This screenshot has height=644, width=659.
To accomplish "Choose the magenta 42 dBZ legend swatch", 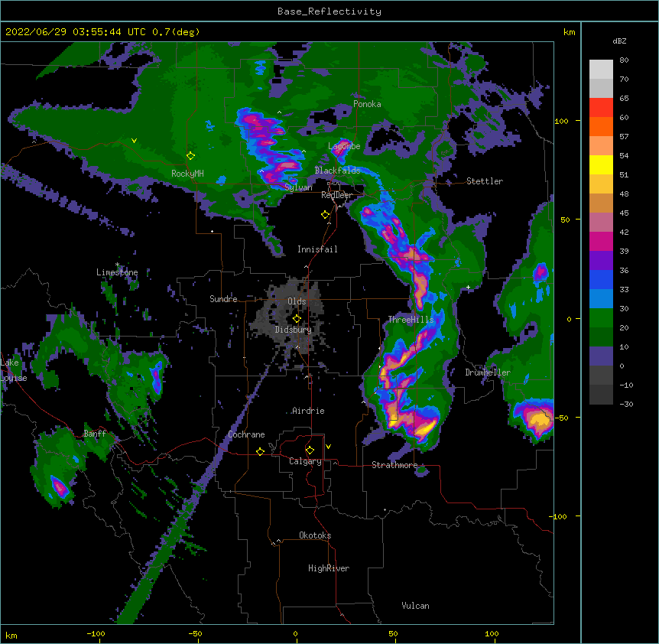I will click(601, 241).
